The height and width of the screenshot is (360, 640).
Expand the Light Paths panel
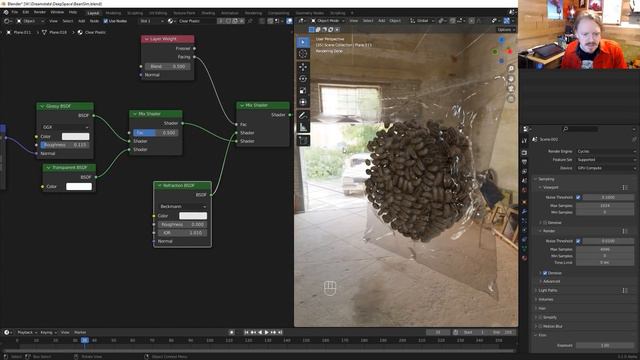548,290
